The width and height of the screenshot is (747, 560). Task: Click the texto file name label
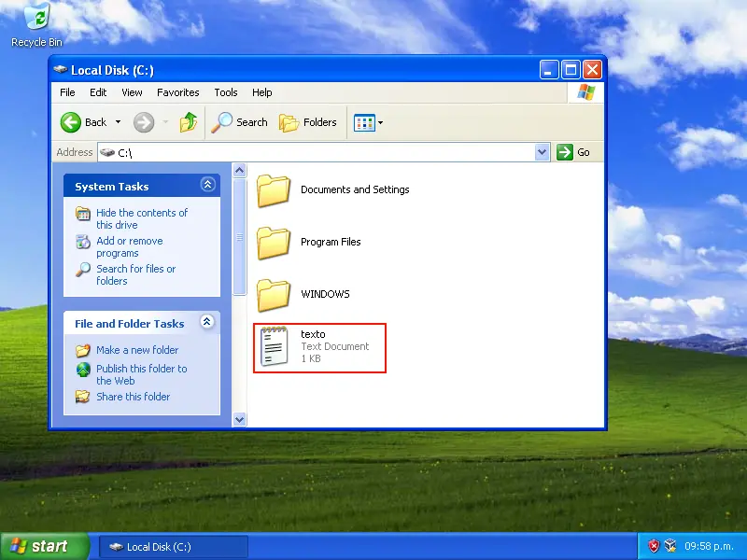tap(313, 334)
